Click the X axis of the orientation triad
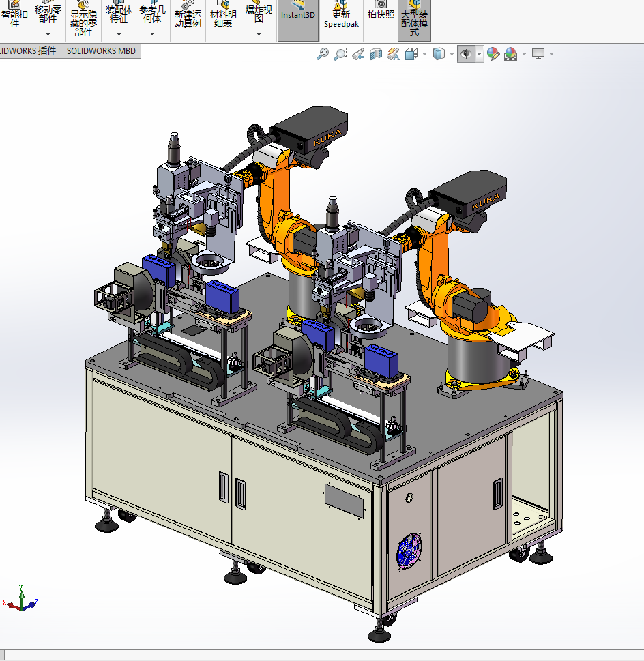Viewport: 644px width, 661px height. click(x=11, y=605)
